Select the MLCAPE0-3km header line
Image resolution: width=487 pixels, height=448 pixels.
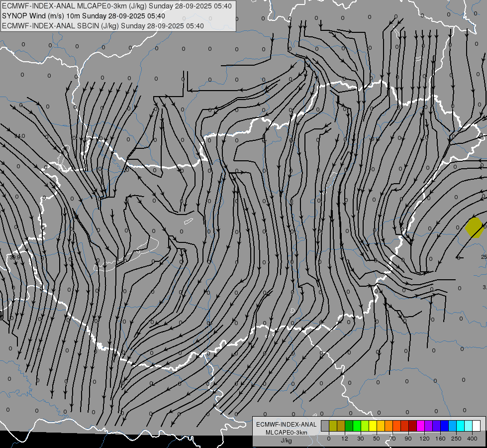117,6
